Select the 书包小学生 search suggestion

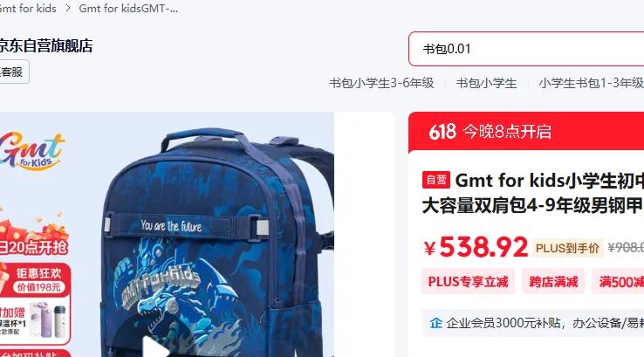tap(486, 83)
